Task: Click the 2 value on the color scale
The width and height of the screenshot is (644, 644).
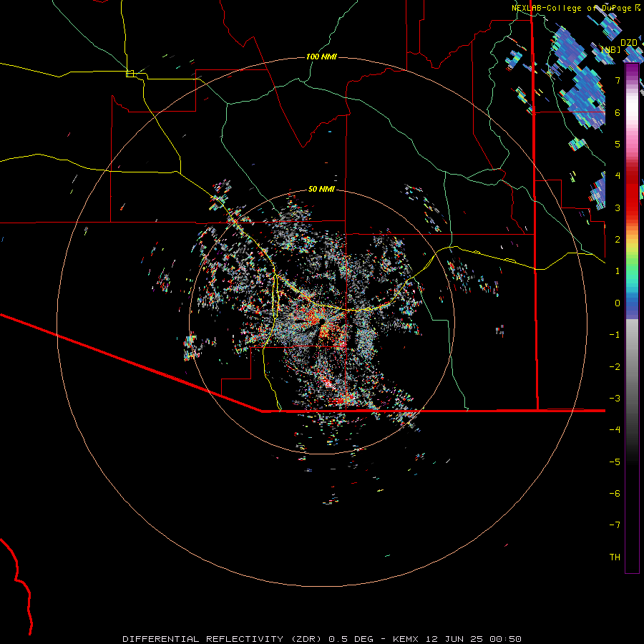Action: 618,240
